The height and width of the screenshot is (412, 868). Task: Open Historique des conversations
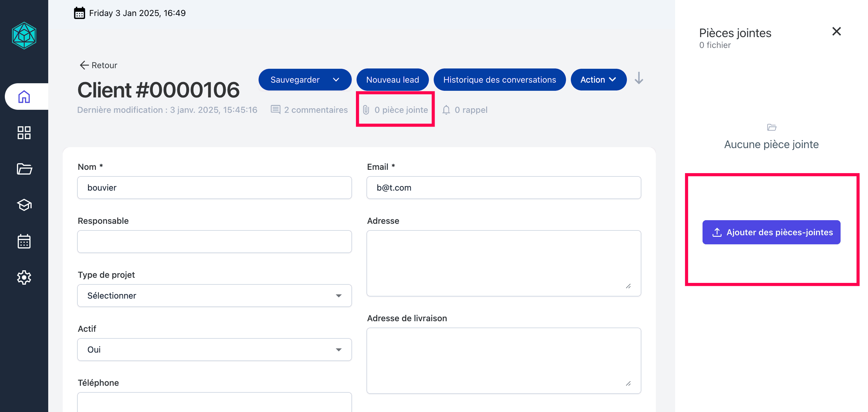[499, 80]
